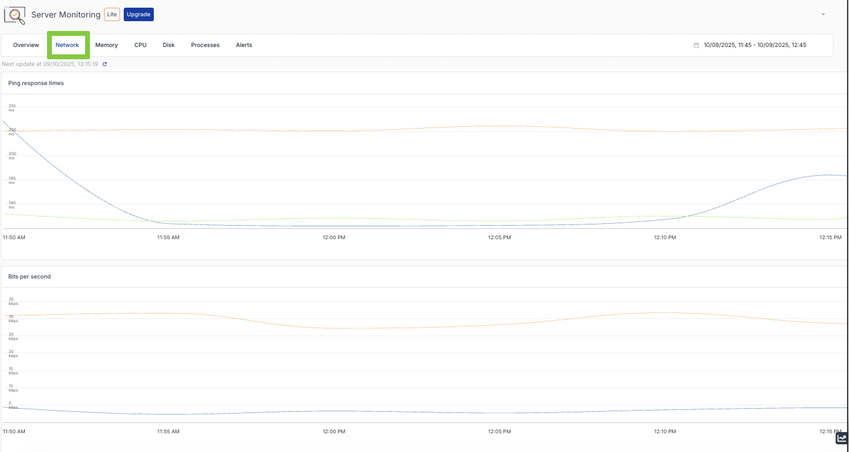Go to the CPU tab
Screen dimensions: 849x452
140,45
